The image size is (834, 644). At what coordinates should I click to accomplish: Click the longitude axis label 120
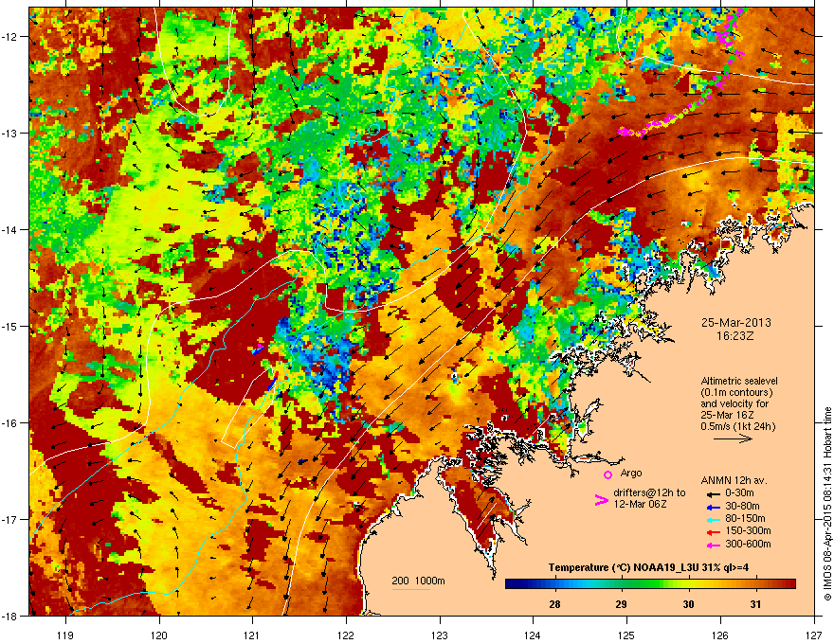pos(159,635)
